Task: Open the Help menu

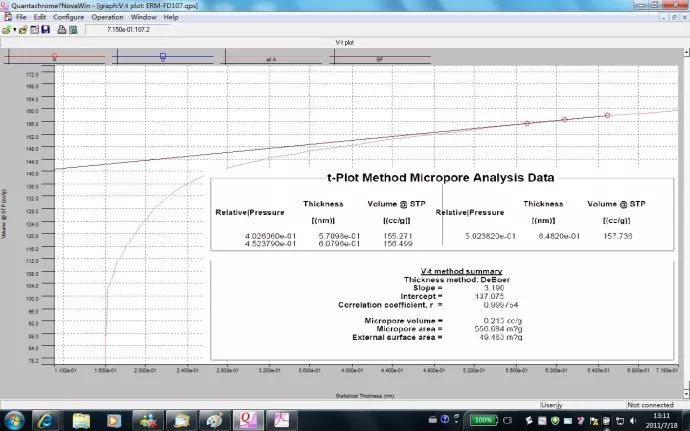Action: [171, 17]
